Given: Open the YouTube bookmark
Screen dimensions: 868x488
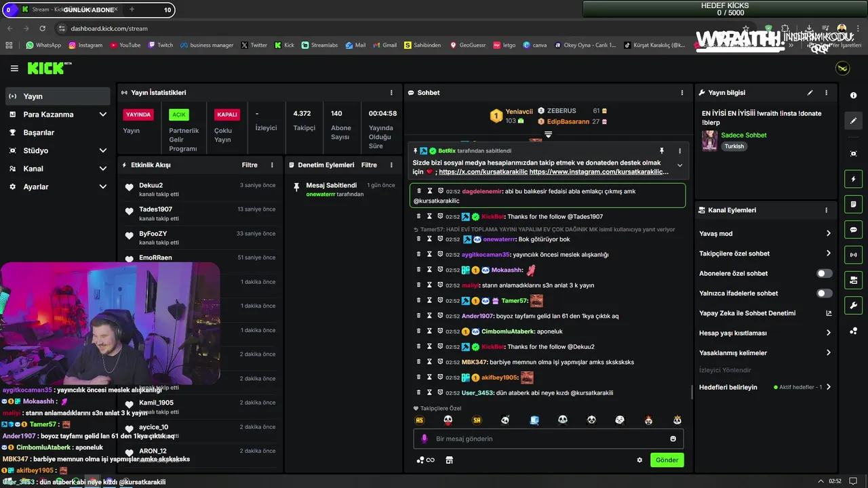Looking at the screenshot, I should [x=125, y=45].
